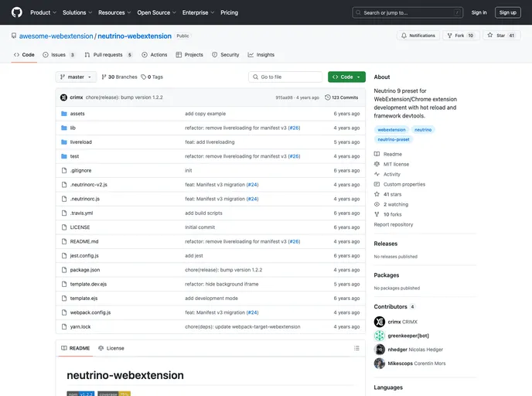Click the awesome-webextension owner link
532x396 pixels.
[x=56, y=36]
